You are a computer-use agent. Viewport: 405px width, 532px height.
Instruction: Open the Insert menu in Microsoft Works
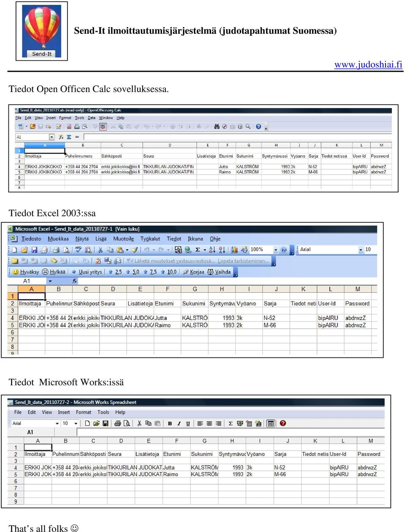coord(64,412)
